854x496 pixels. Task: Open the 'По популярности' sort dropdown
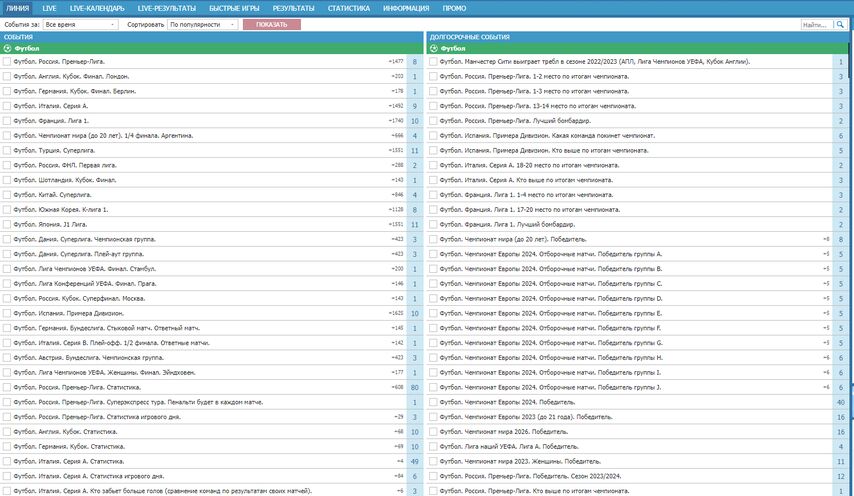click(x=202, y=25)
